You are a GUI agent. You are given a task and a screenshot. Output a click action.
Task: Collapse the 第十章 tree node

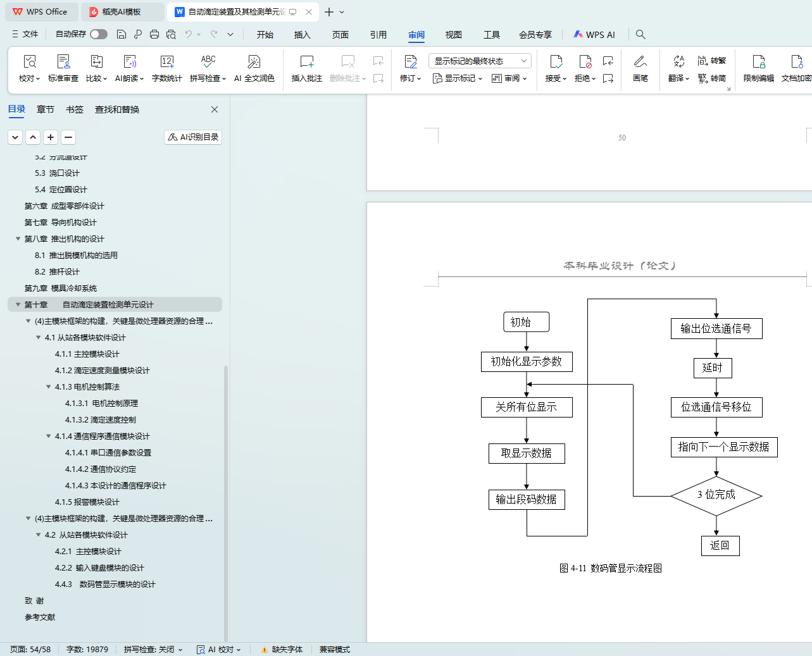tap(18, 305)
